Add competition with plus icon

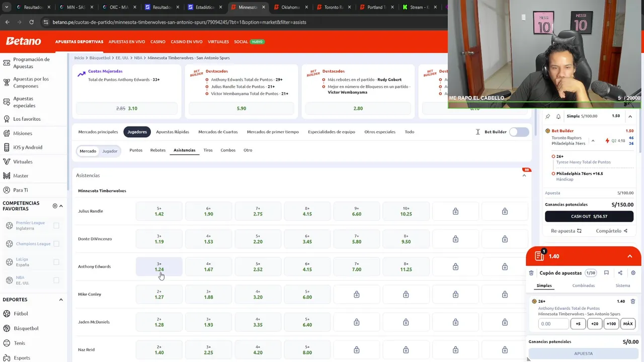tap(55, 206)
